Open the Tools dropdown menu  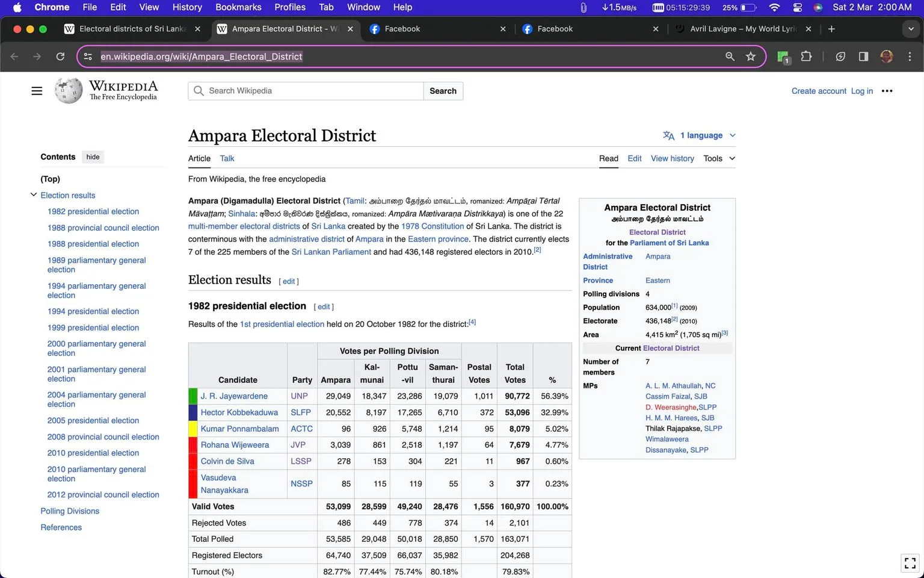[x=719, y=158]
